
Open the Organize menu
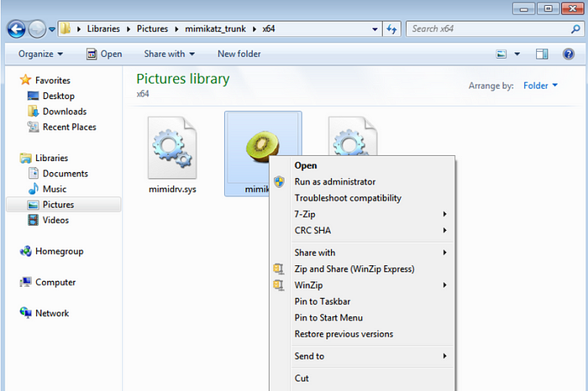pos(40,54)
